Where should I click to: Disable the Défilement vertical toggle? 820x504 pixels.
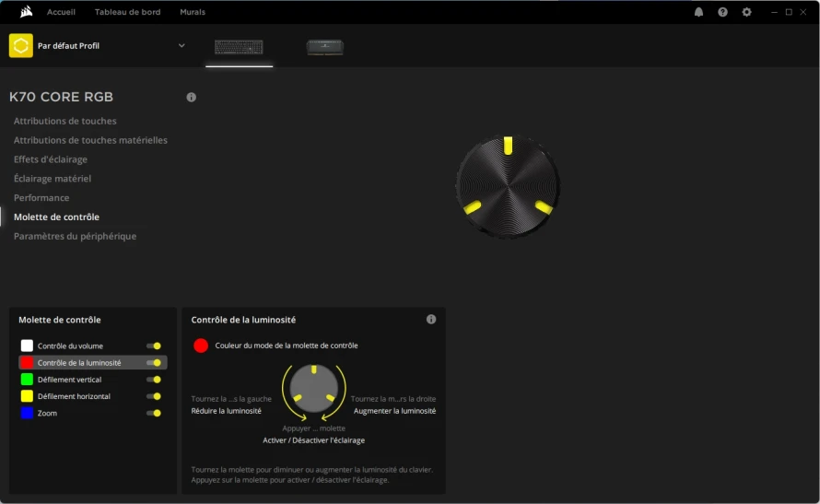(x=154, y=380)
